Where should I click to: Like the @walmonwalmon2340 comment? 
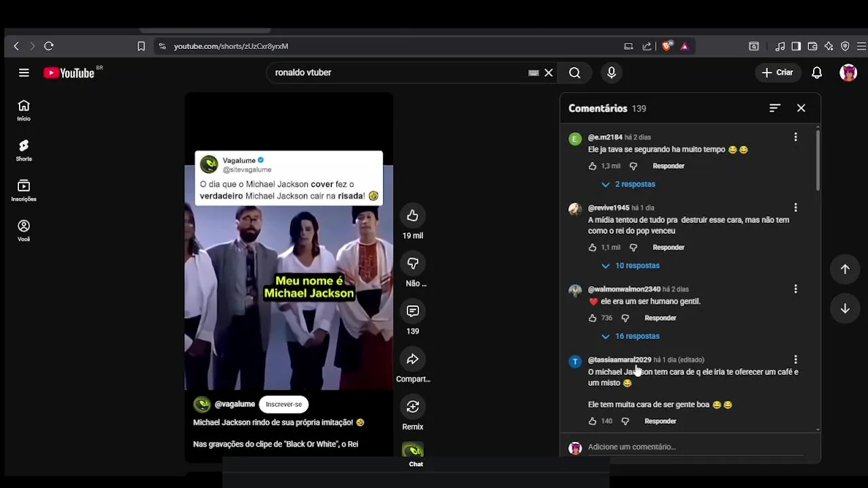[593, 318]
